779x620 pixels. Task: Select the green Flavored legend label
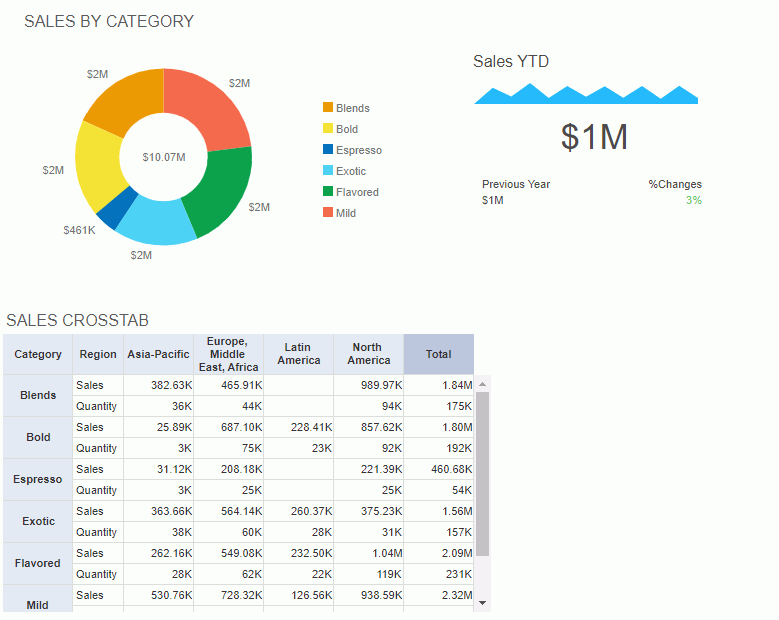point(357,192)
